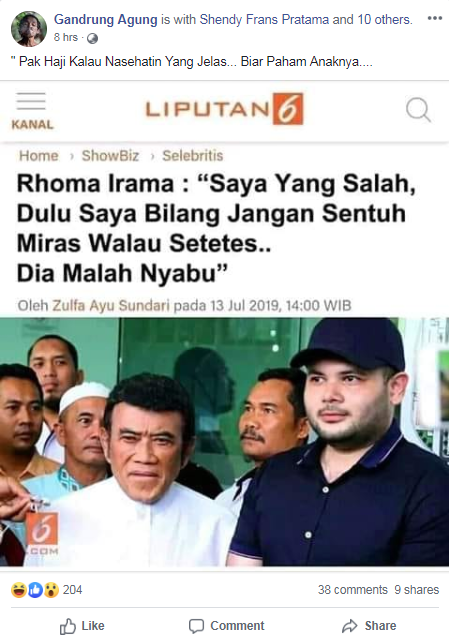Screen dimensions: 449x644
Task: Click the Wow reaction emoji
Action: click(51, 590)
